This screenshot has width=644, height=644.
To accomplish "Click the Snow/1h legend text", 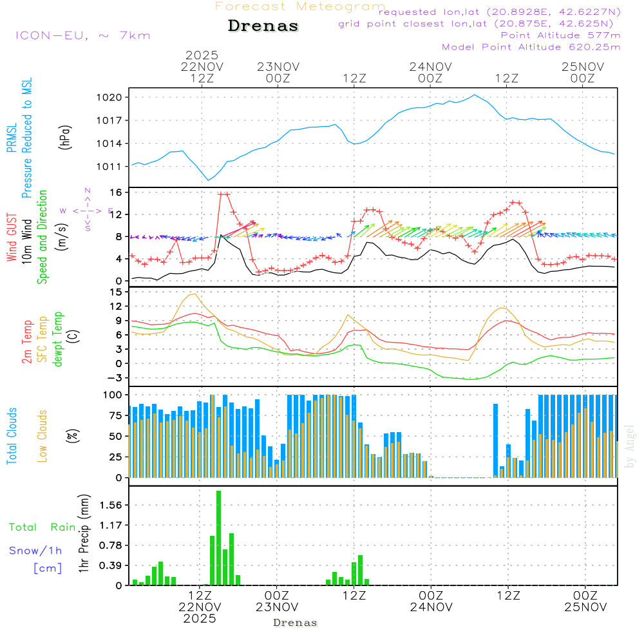I will point(36,551).
